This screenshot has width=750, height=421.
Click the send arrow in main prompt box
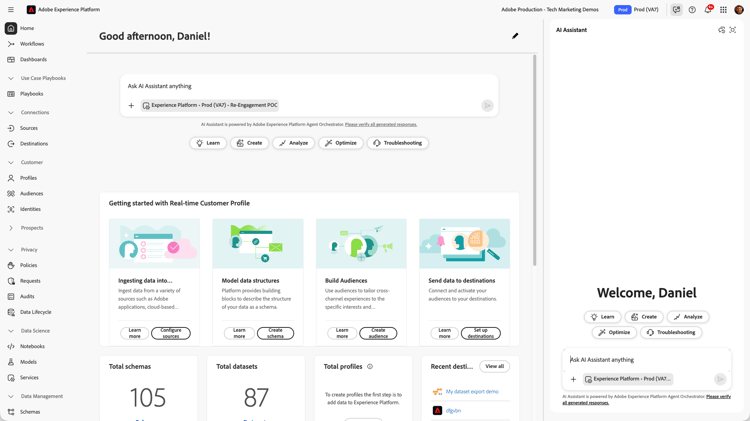(487, 105)
